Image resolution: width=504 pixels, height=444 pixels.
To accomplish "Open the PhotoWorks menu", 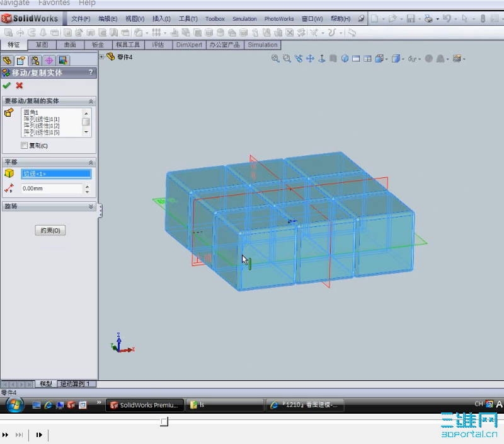I will 279,19.
